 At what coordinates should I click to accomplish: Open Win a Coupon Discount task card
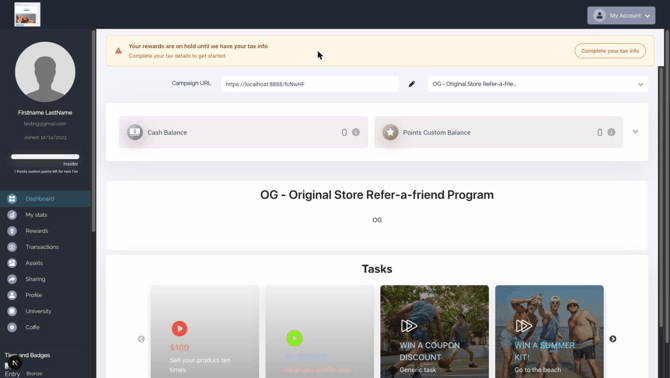click(x=435, y=331)
